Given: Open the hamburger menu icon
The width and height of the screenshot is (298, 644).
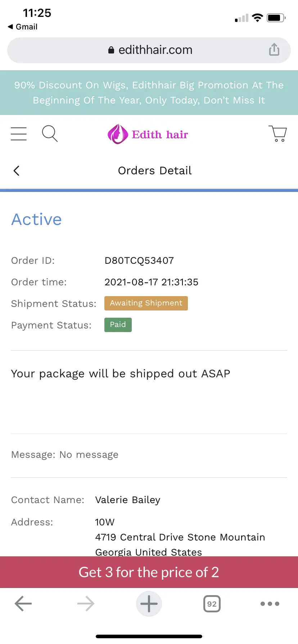Looking at the screenshot, I should pos(19,134).
